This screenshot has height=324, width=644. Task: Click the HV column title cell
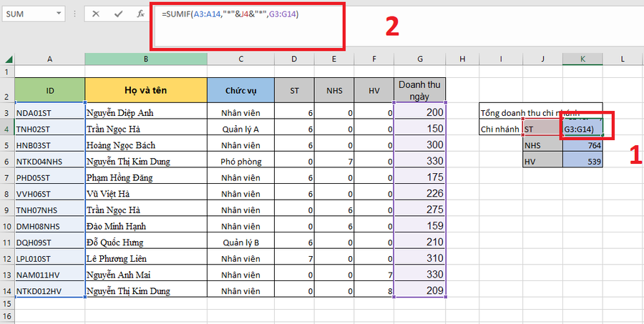click(x=374, y=90)
